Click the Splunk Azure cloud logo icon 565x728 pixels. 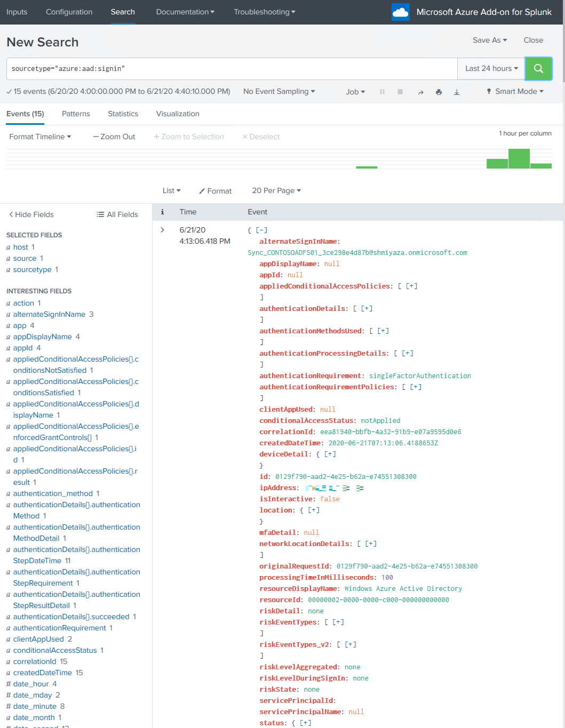tap(400, 12)
